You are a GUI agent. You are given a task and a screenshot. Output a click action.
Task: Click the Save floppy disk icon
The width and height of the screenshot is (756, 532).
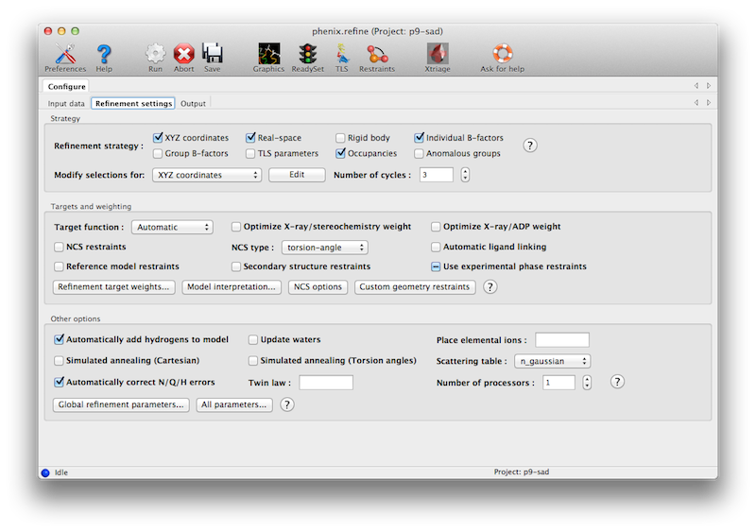tap(213, 55)
